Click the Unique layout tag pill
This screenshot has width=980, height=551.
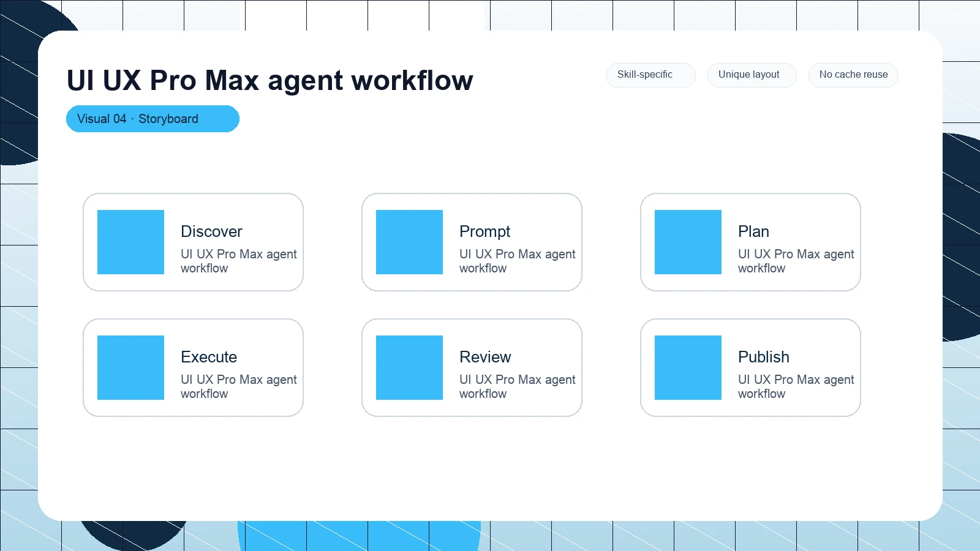point(752,75)
